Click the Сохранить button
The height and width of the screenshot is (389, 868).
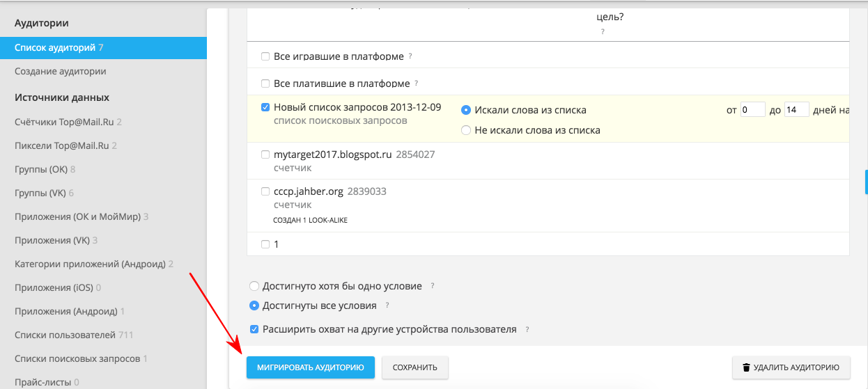[414, 367]
